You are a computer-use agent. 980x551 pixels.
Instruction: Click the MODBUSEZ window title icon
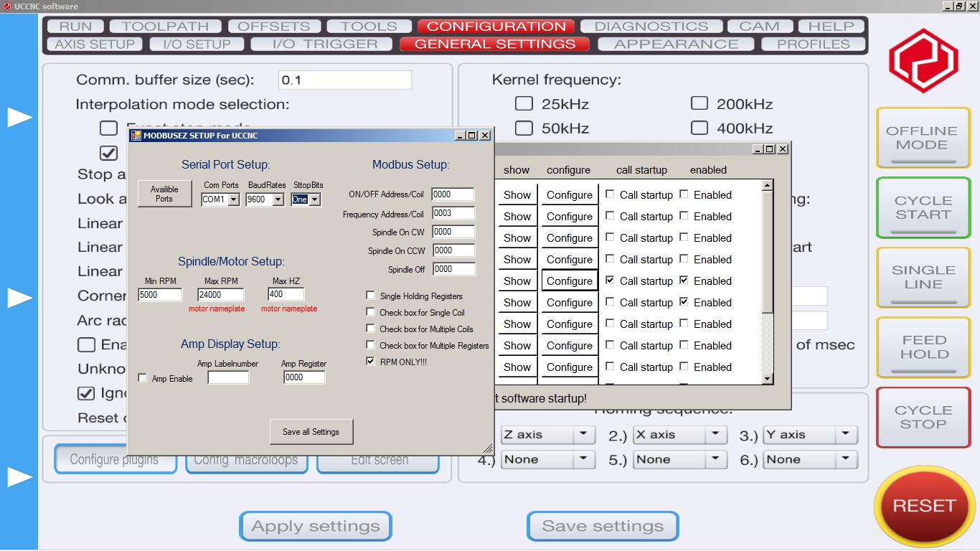(136, 135)
